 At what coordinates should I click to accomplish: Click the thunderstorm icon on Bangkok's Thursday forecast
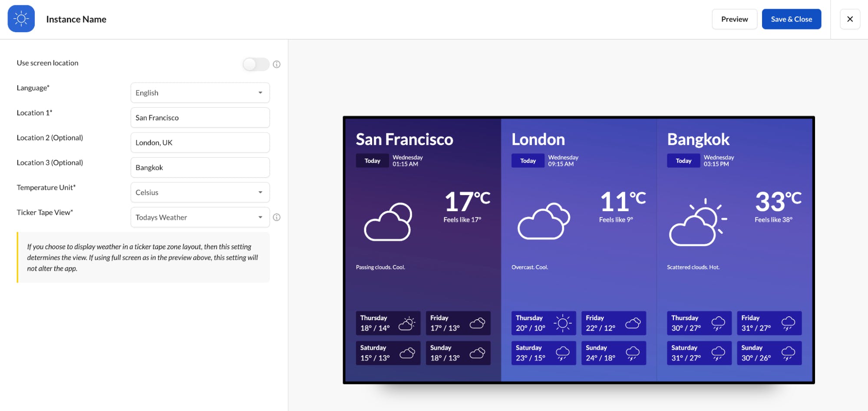pyautogui.click(x=718, y=323)
